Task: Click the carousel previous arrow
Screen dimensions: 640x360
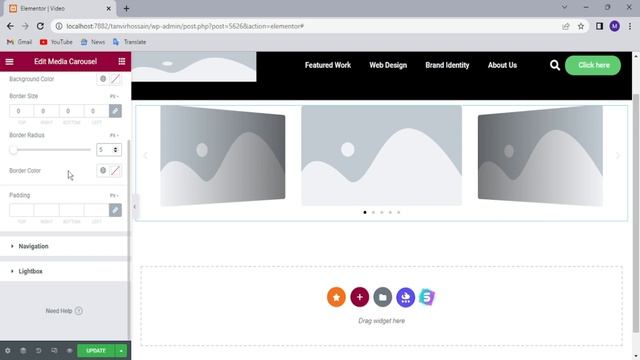Action: tap(145, 156)
